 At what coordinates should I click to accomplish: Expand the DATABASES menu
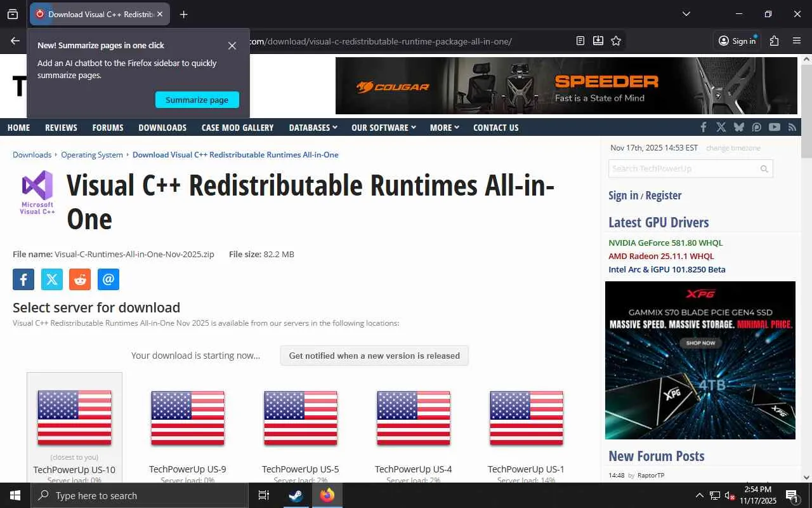(x=313, y=128)
